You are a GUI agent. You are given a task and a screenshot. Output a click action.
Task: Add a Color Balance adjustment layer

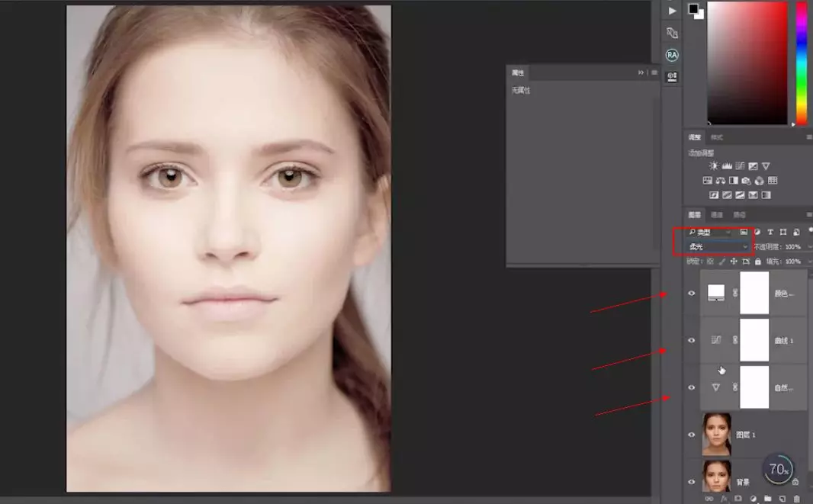pyautogui.click(x=720, y=181)
